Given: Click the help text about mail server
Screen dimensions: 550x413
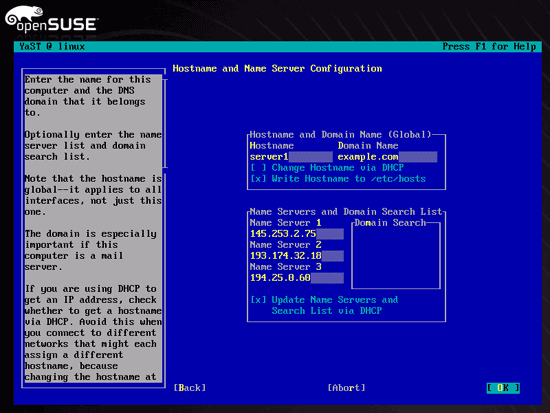Looking at the screenshot, I should click(x=90, y=250).
